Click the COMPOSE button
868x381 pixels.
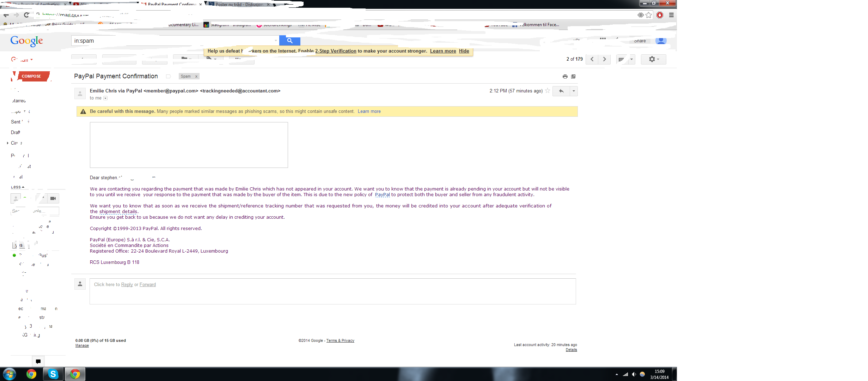pos(31,76)
